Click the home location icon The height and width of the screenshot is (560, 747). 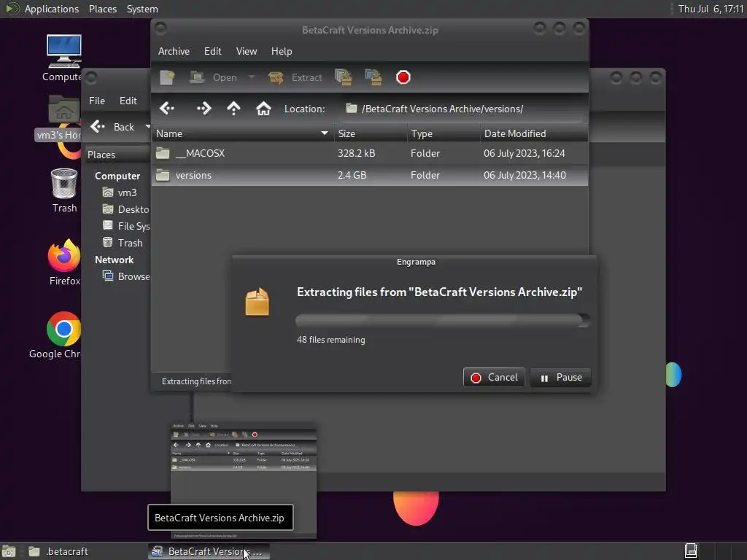263,109
